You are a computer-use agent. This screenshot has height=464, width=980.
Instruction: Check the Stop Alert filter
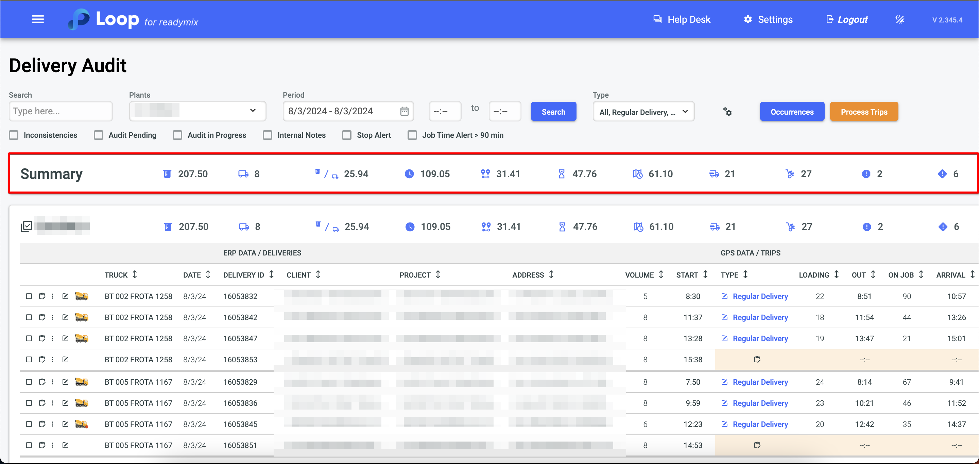(x=347, y=135)
